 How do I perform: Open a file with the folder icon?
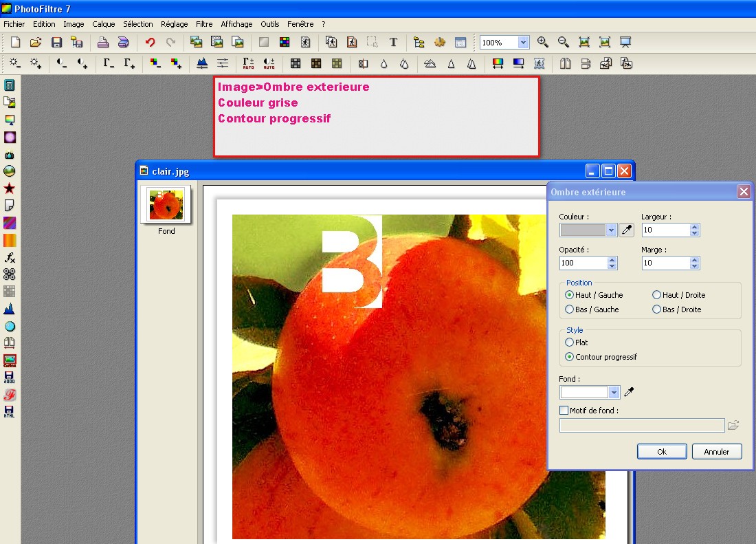[36, 43]
